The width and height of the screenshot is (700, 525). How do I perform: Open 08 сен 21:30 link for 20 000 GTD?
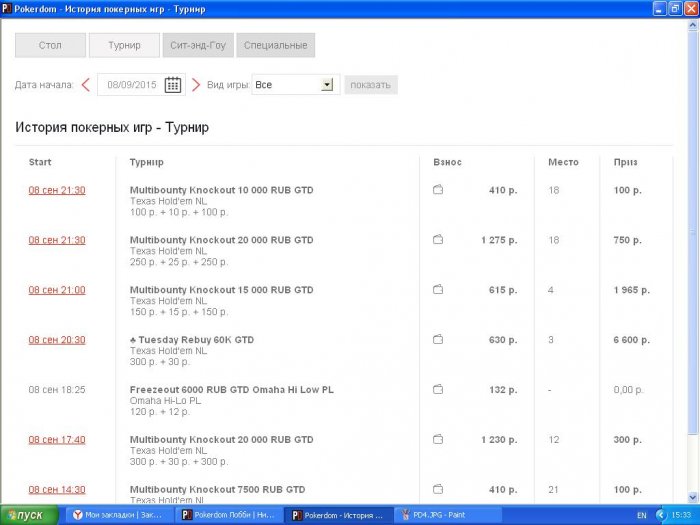point(57,240)
